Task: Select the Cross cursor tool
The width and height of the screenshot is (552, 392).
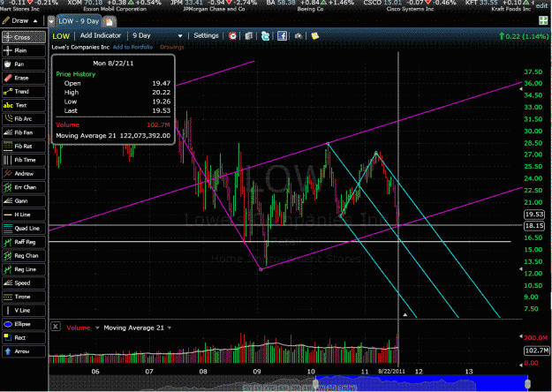Action: click(24, 37)
